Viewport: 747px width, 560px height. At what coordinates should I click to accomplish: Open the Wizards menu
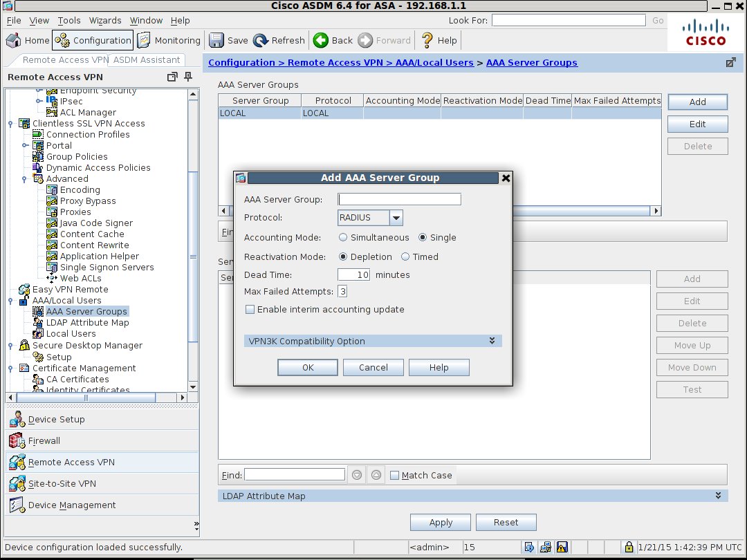[105, 20]
